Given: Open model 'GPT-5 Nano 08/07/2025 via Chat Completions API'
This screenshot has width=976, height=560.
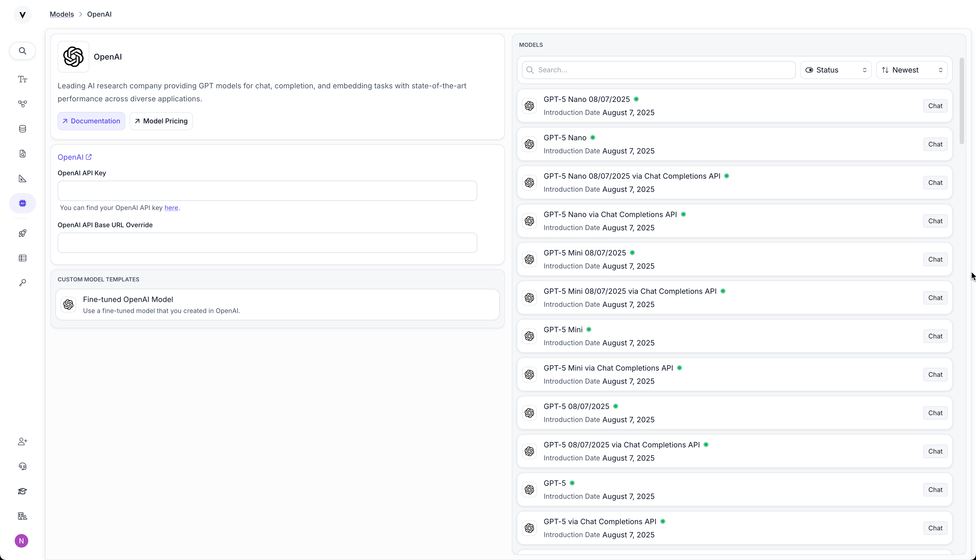Looking at the screenshot, I should click(x=735, y=183).
